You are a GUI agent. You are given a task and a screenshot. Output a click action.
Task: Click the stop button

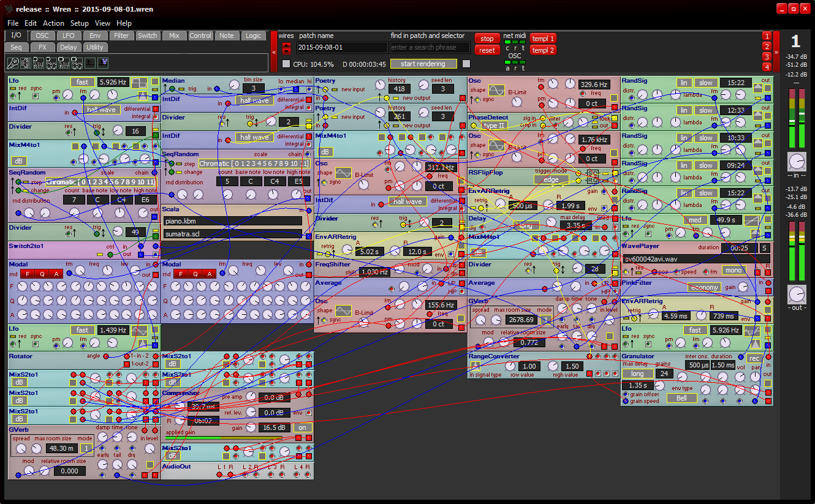[x=487, y=39]
